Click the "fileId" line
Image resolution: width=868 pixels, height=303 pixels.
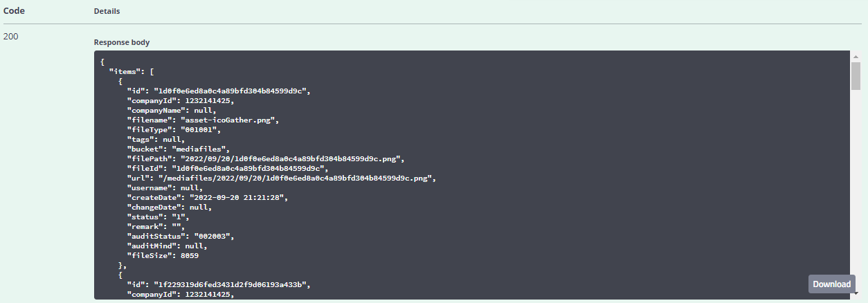227,168
